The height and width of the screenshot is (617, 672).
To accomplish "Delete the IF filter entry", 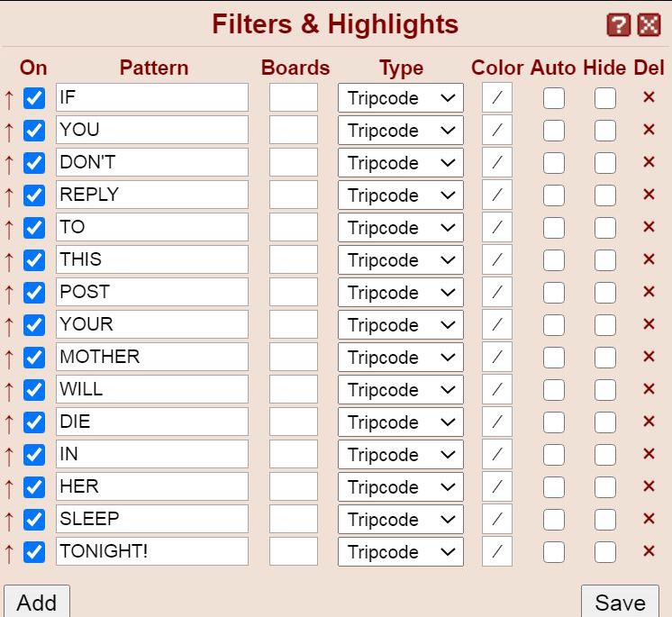I will coord(649,97).
